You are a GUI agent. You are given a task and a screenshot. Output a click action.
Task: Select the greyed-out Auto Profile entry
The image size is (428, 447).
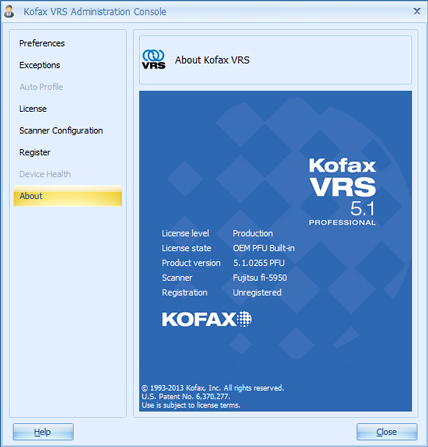tap(41, 87)
